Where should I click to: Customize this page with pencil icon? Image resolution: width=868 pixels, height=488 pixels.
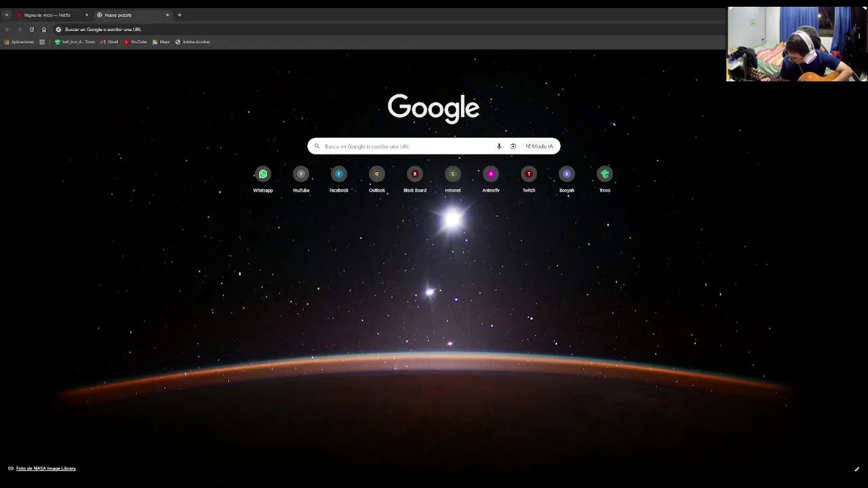856,469
